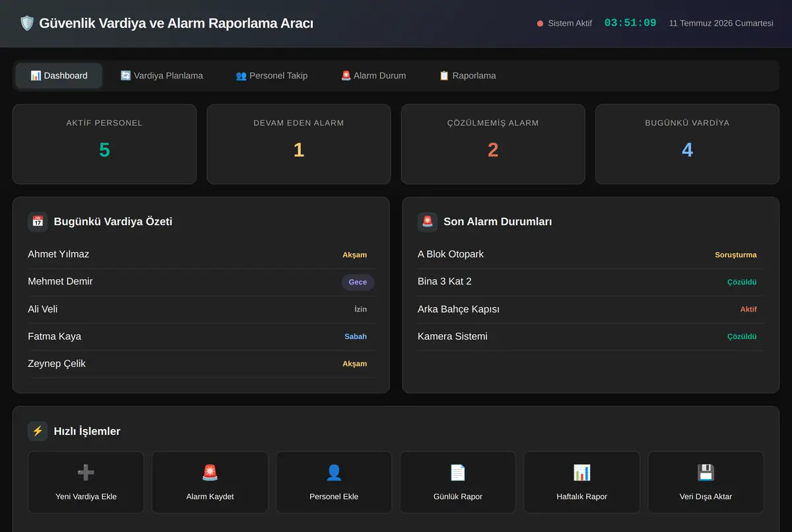Click the A Blok Otopark alarm entry
Screen dimensions: 792x532
(x=590, y=255)
